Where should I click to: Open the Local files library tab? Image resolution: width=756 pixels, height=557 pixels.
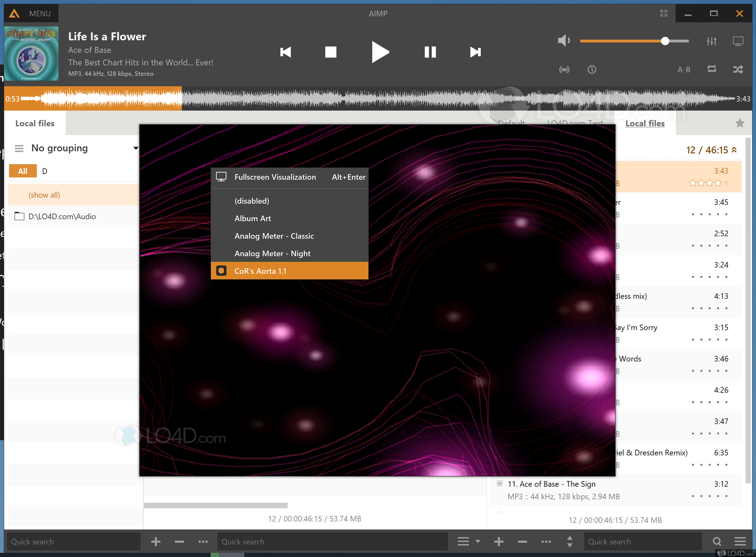(35, 124)
